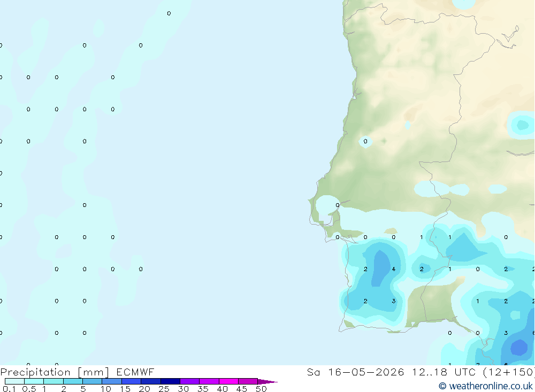
Task: Select the "25" legend scale label
Action: [x=164, y=389]
